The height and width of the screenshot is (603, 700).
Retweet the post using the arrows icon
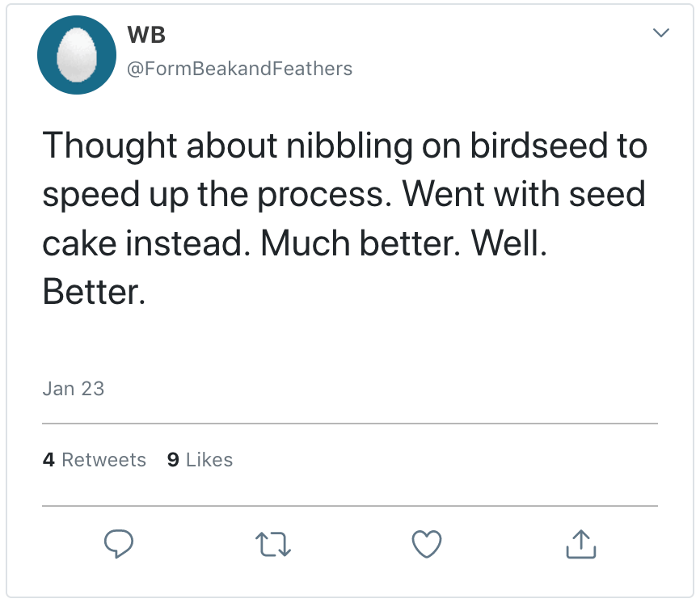pyautogui.click(x=272, y=544)
